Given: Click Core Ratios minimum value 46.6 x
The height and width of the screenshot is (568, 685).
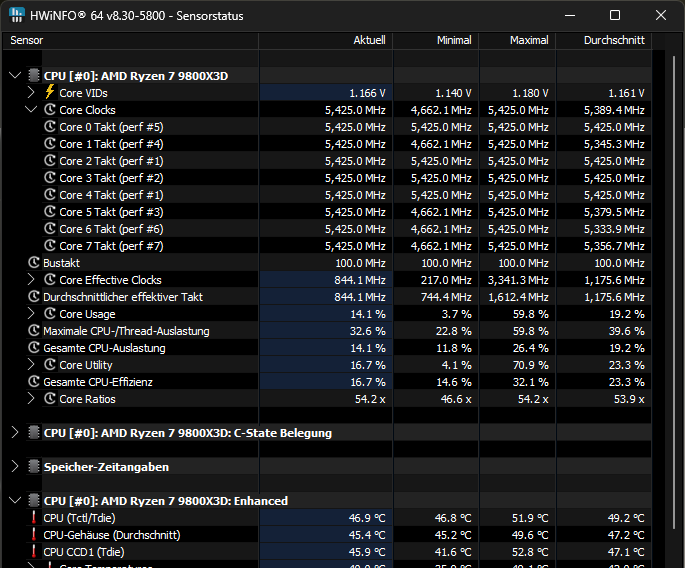Looking at the screenshot, I should 456,399.
